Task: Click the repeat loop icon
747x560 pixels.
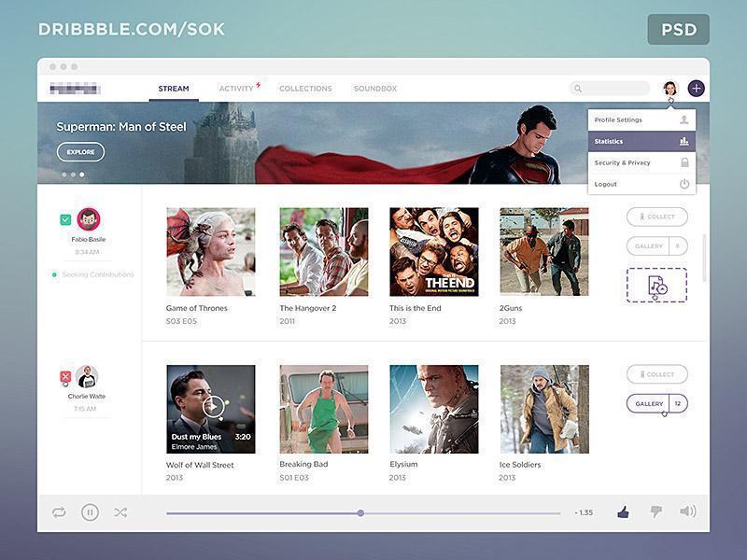Action: [59, 512]
